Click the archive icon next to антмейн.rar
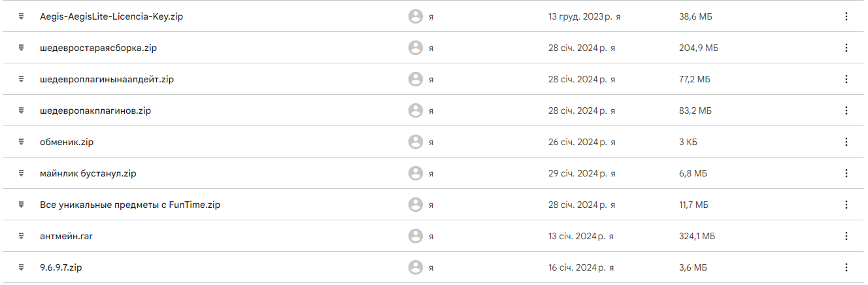The width and height of the screenshot is (868, 285). (x=22, y=236)
